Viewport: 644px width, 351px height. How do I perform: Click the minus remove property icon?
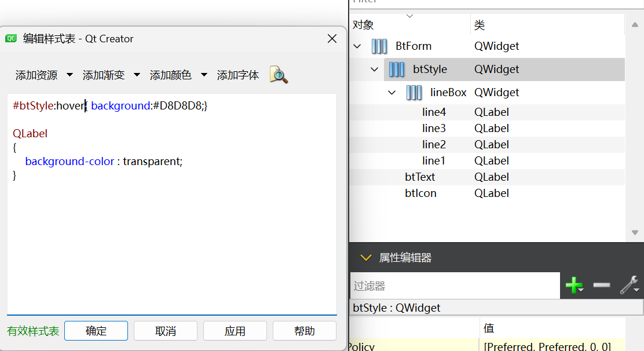pos(602,285)
